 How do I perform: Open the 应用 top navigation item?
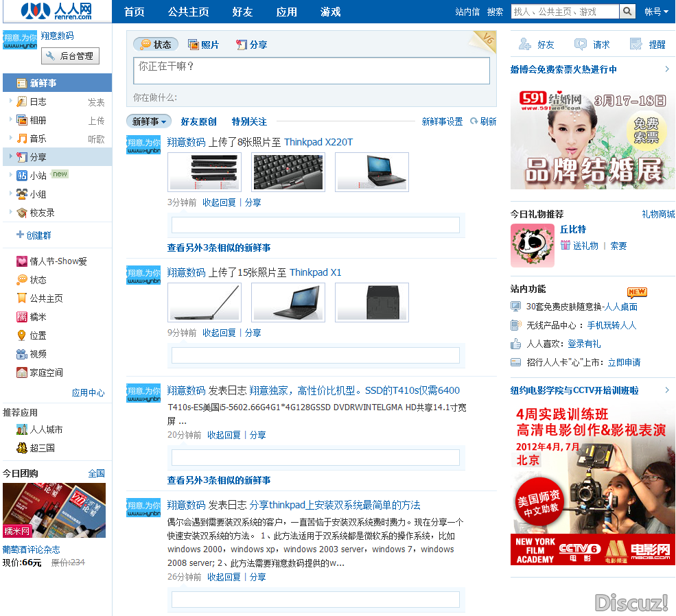[x=287, y=12]
